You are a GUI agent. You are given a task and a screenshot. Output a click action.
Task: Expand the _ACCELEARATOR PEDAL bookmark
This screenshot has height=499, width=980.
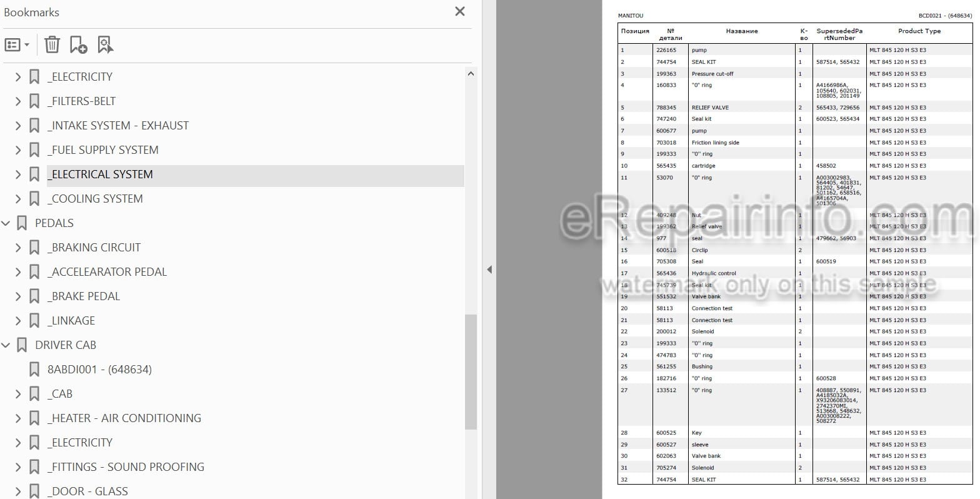[x=18, y=272]
